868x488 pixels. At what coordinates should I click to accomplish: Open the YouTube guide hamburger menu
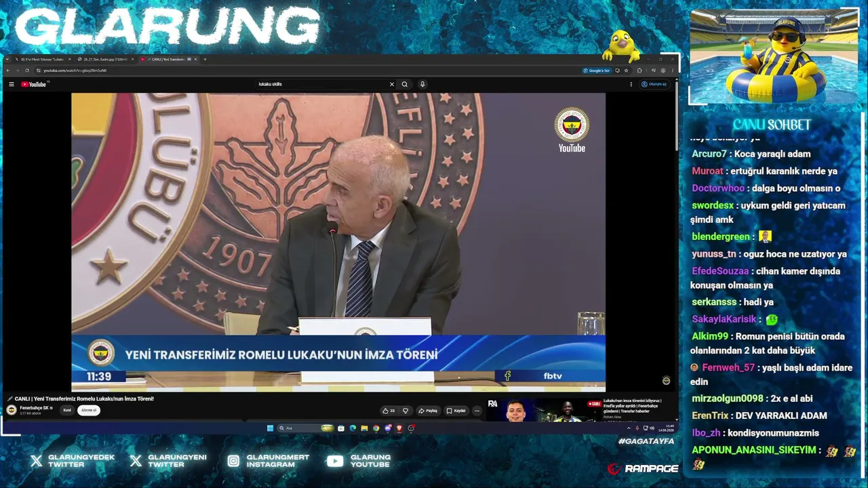point(12,84)
